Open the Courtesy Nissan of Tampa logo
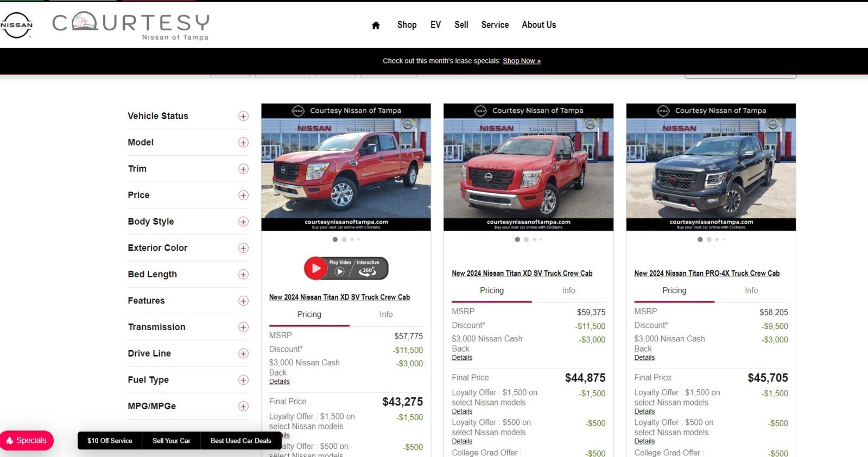This screenshot has width=868, height=457. coord(131,26)
